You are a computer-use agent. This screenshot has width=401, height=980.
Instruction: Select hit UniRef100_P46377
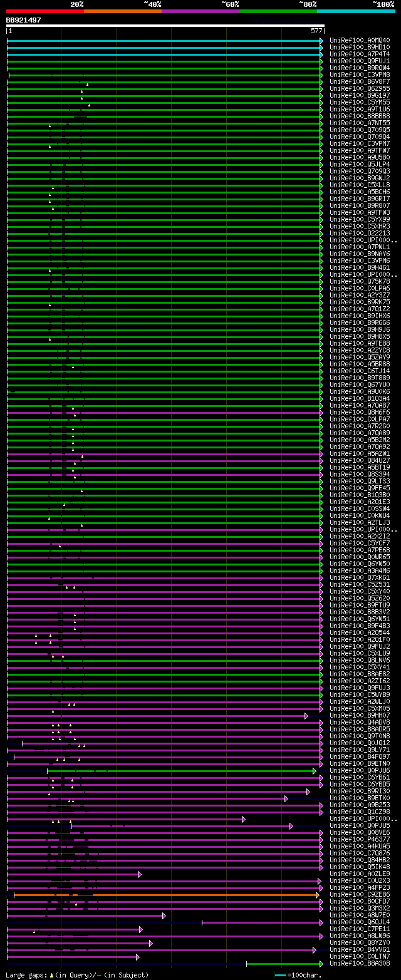(x=360, y=840)
